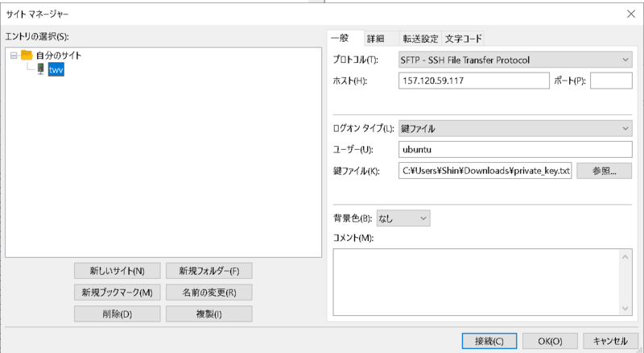Open the ログオン タイプ dropdown
Image resolution: width=644 pixels, height=353 pixels.
[x=515, y=128]
